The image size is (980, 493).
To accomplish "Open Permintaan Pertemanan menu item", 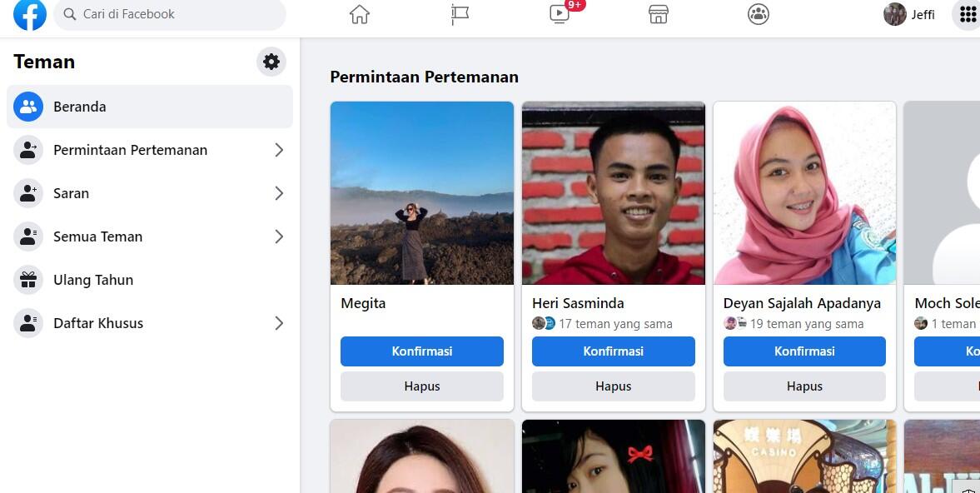I will point(149,150).
